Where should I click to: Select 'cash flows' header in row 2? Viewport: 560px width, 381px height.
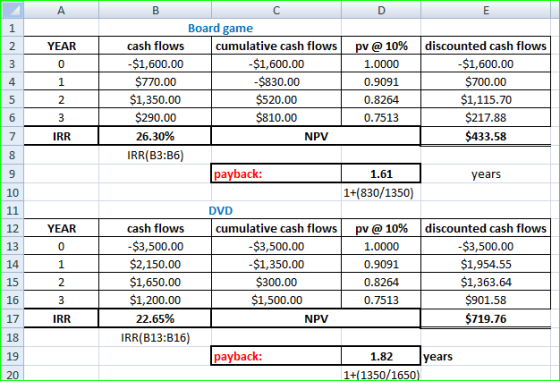[x=155, y=46]
